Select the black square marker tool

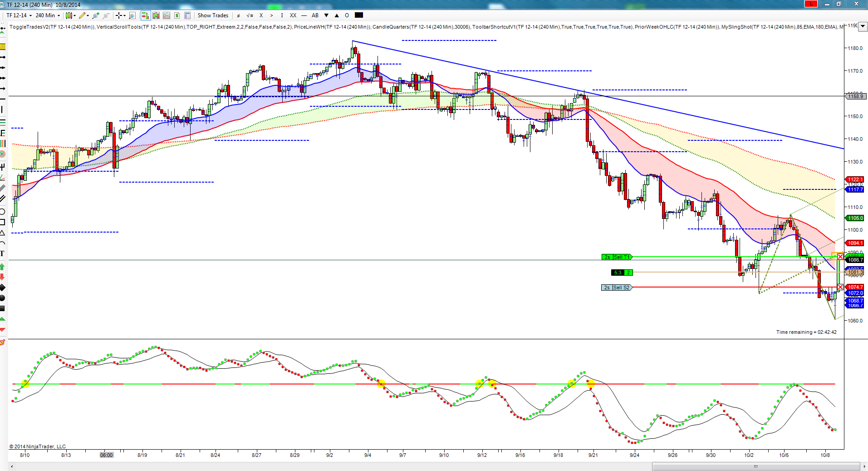pyautogui.click(x=3, y=308)
